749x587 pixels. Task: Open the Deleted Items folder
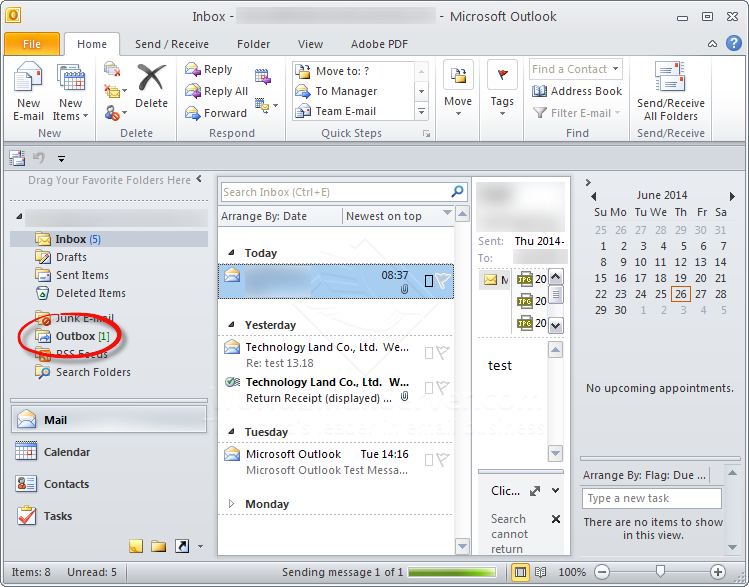pyautogui.click(x=80, y=293)
